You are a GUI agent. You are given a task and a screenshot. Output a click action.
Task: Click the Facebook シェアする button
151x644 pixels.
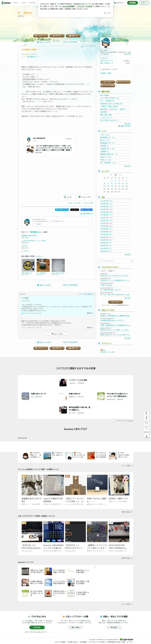pyautogui.click(x=86, y=210)
